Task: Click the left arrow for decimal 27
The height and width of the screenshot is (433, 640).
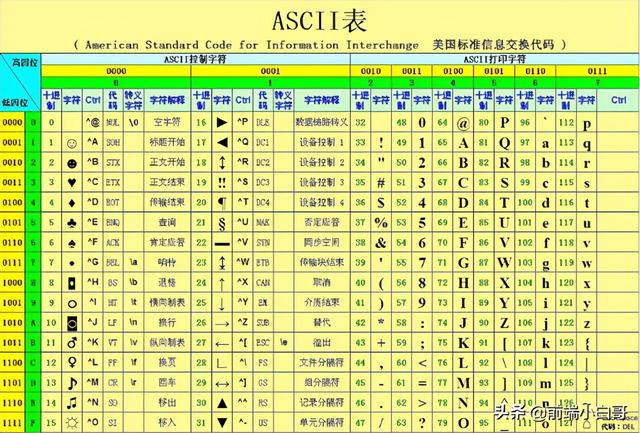Action: [222, 344]
